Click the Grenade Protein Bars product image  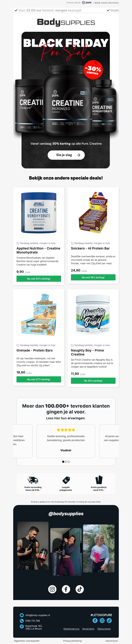[39, 315]
